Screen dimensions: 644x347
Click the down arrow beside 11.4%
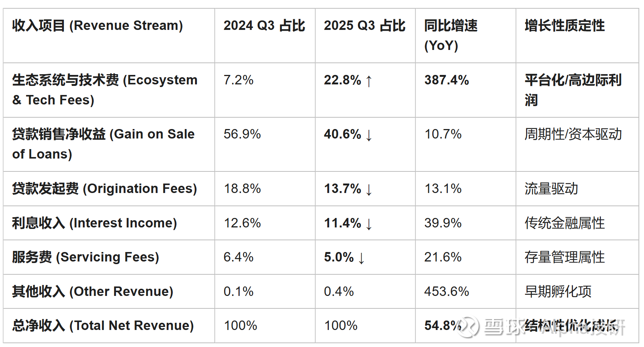tap(369, 224)
